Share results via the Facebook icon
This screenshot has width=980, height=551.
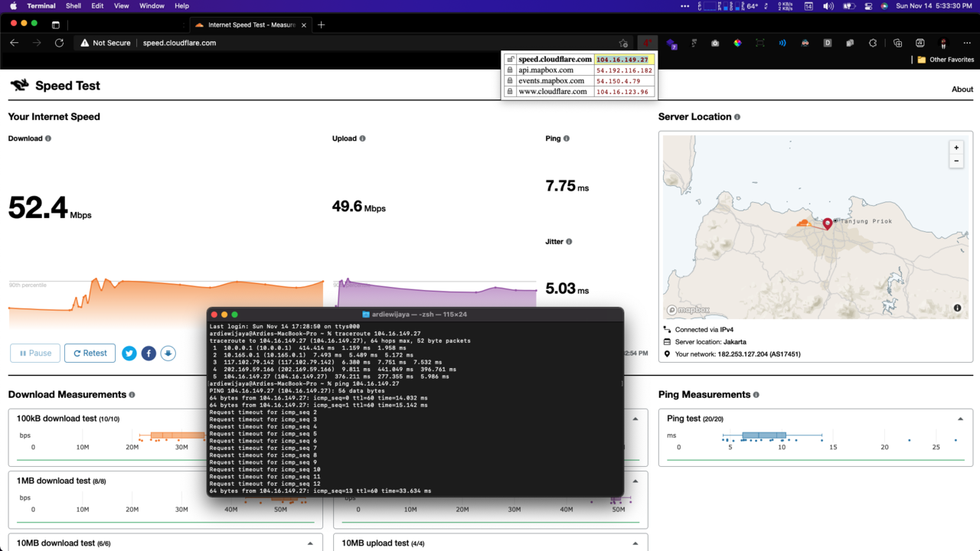149,353
